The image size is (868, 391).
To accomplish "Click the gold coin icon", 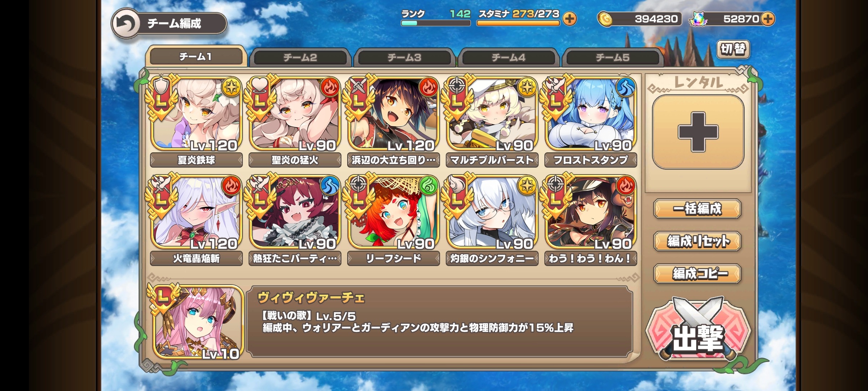I will [x=605, y=19].
